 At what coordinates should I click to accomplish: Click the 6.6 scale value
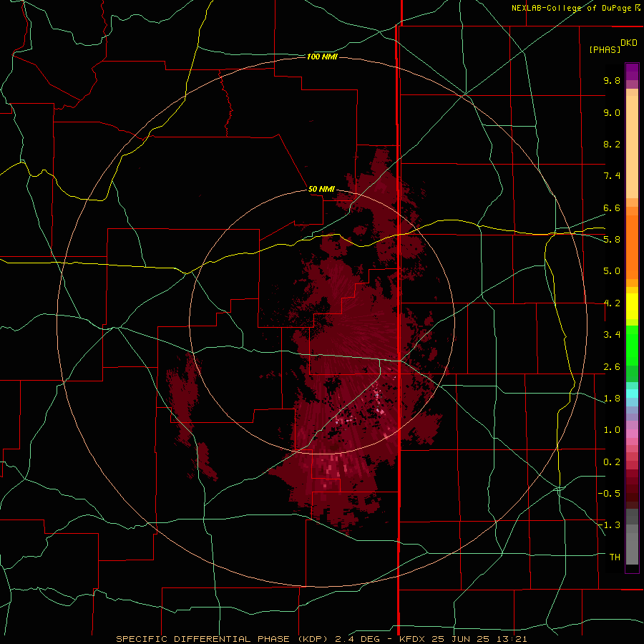pos(612,208)
